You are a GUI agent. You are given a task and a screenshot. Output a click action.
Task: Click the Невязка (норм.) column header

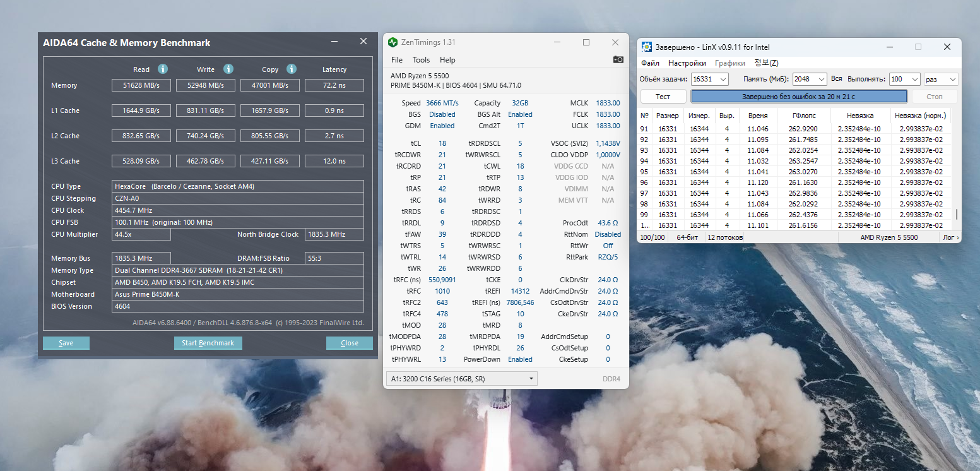919,116
